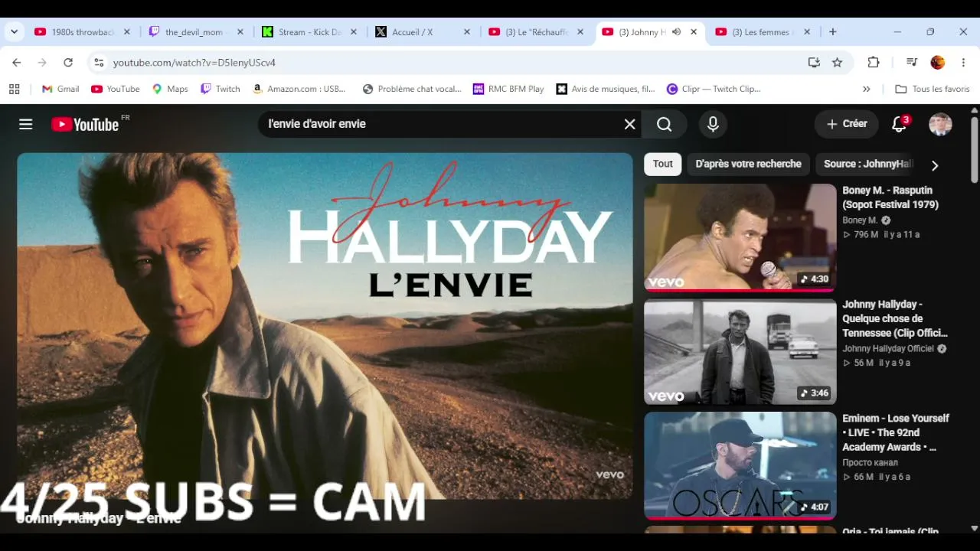The height and width of the screenshot is (551, 980).
Task: Open YouTube notifications bell
Action: pyautogui.click(x=900, y=124)
